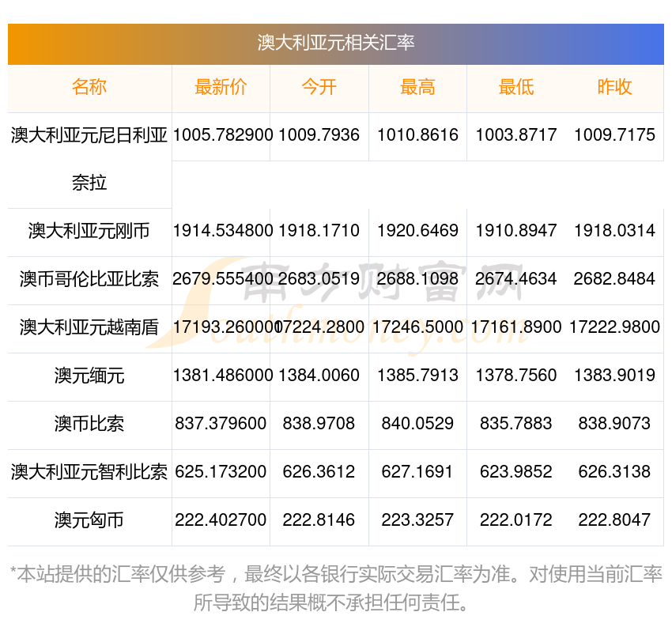The height and width of the screenshot is (627, 672).
Task: Click opening value 222.8146
Action: [x=319, y=519]
